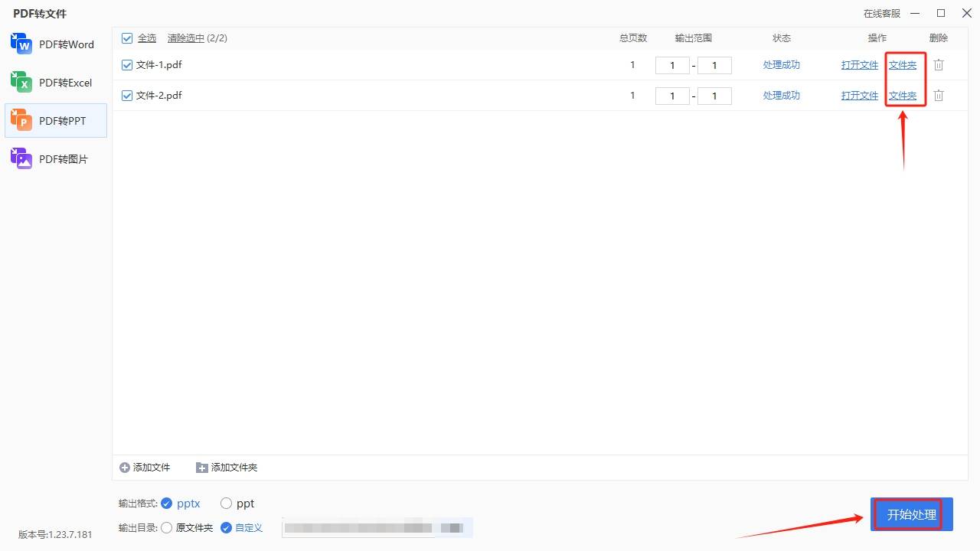
Task: Select the ppt output format radio button
Action: point(227,503)
